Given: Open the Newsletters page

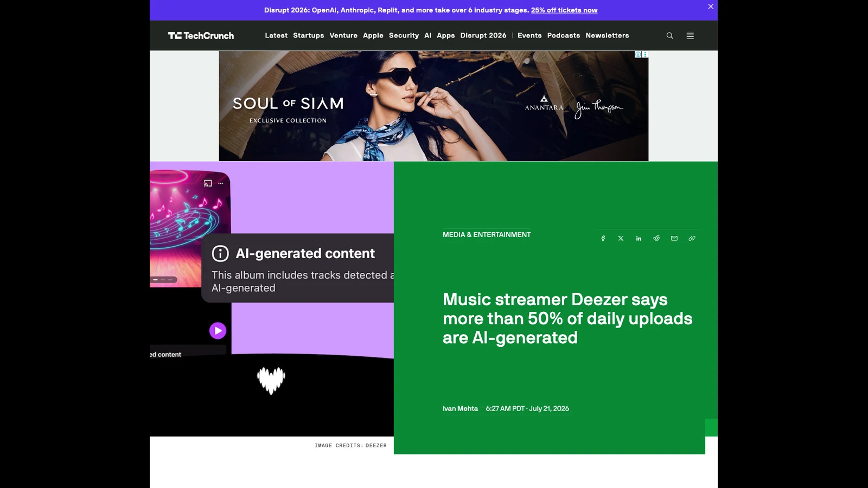Looking at the screenshot, I should (607, 36).
